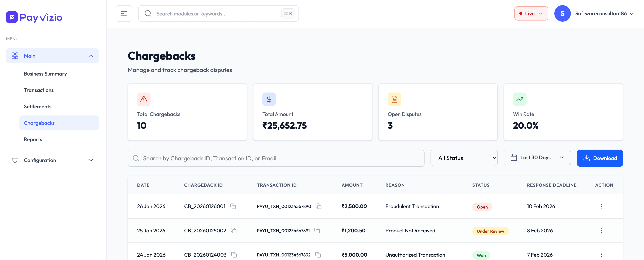Click the document icon on Open Disputes card
This screenshot has height=260, width=644.
[394, 99]
